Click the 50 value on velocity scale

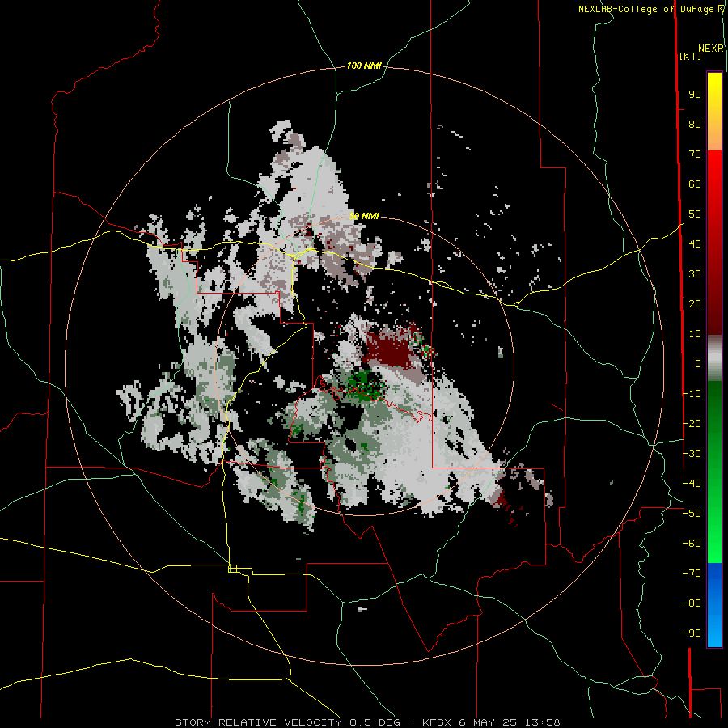[695, 214]
